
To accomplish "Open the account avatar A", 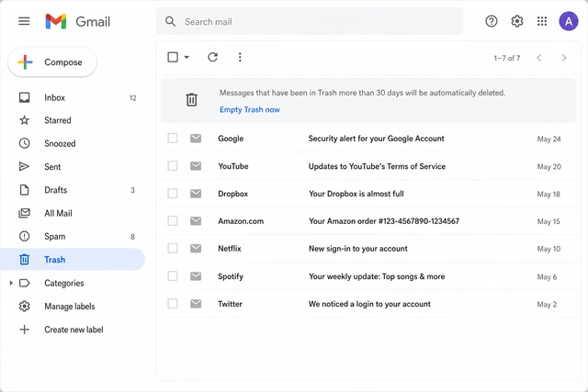I will pyautogui.click(x=569, y=21).
